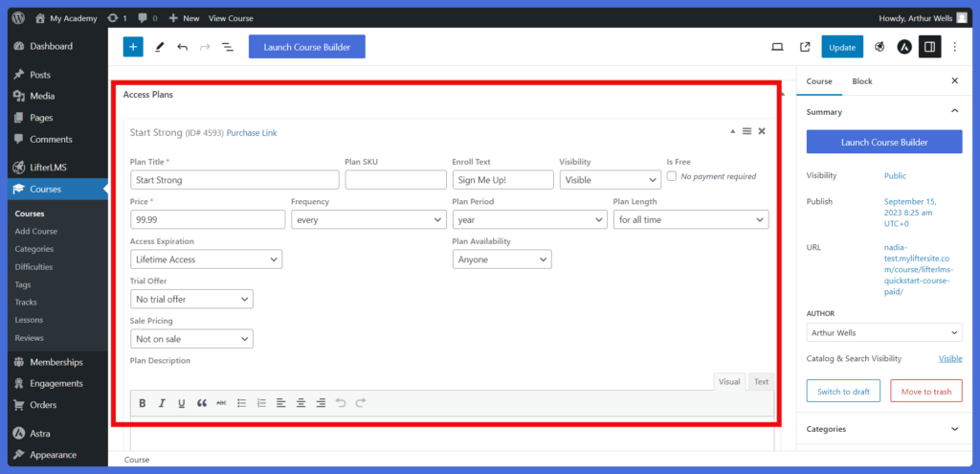Switch description editor to Visual tab
Viewport: 980px width, 474px height.
click(x=729, y=381)
